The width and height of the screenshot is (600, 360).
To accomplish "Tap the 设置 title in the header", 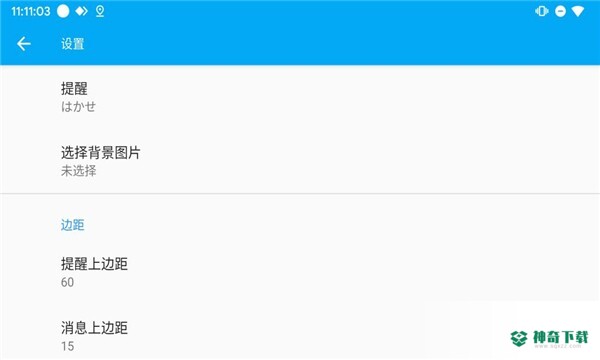I will (x=72, y=44).
